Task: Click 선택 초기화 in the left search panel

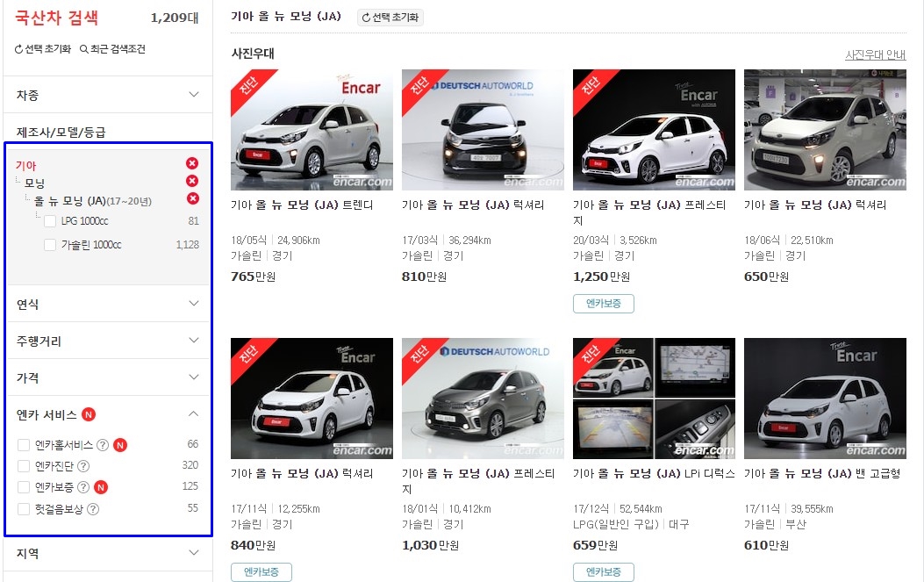Action: click(42, 49)
